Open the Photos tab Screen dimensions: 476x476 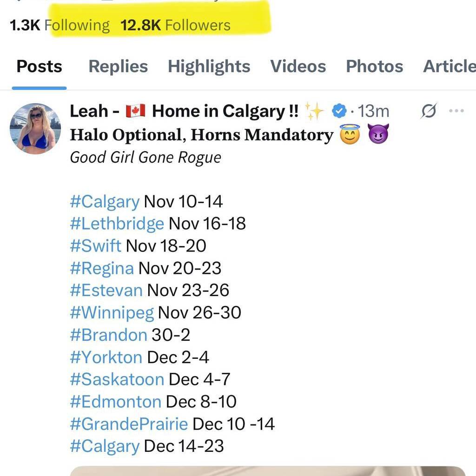[x=374, y=66]
